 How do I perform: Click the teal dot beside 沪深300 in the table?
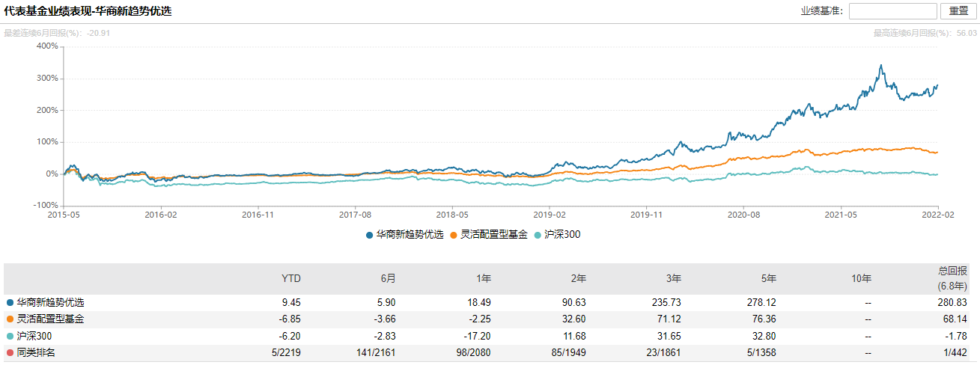10,335
